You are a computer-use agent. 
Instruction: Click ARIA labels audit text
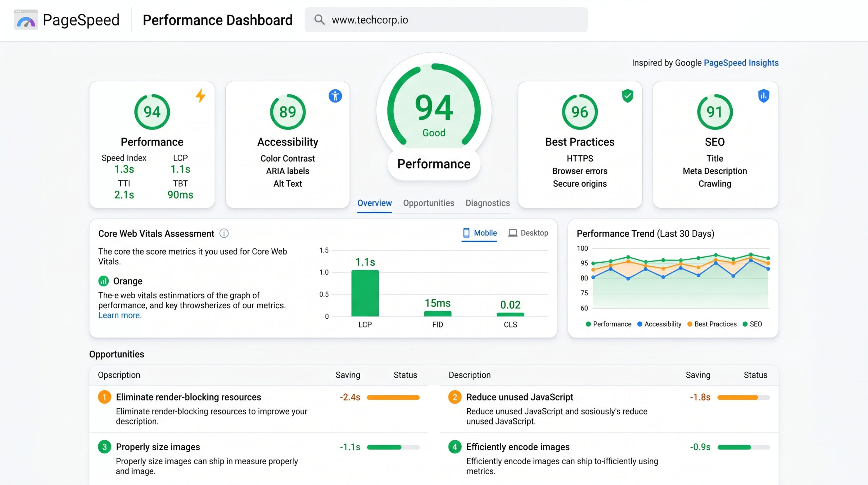[288, 171]
